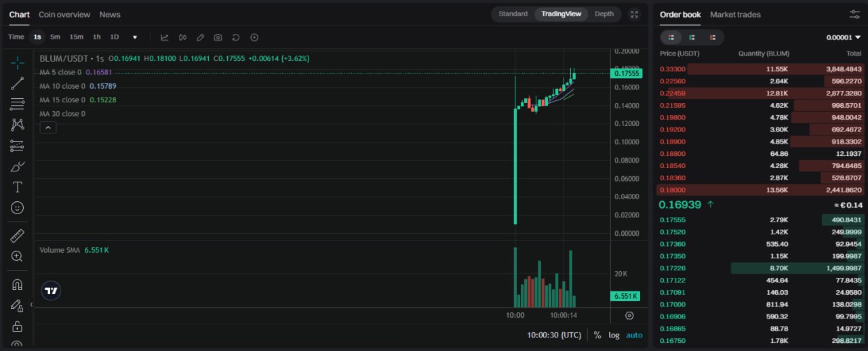
Task: Select the crosshair cursor tool
Action: click(x=18, y=63)
